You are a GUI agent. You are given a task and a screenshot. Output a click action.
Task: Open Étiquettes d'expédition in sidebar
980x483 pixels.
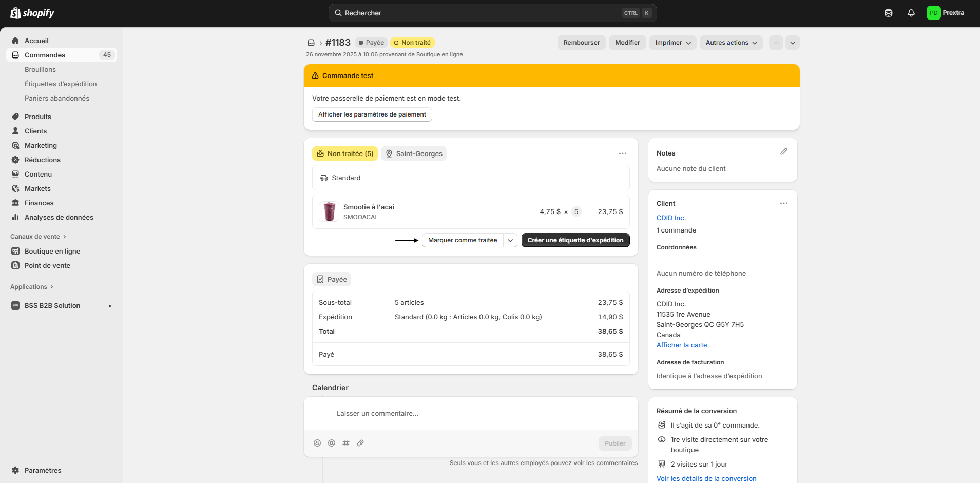(61, 84)
